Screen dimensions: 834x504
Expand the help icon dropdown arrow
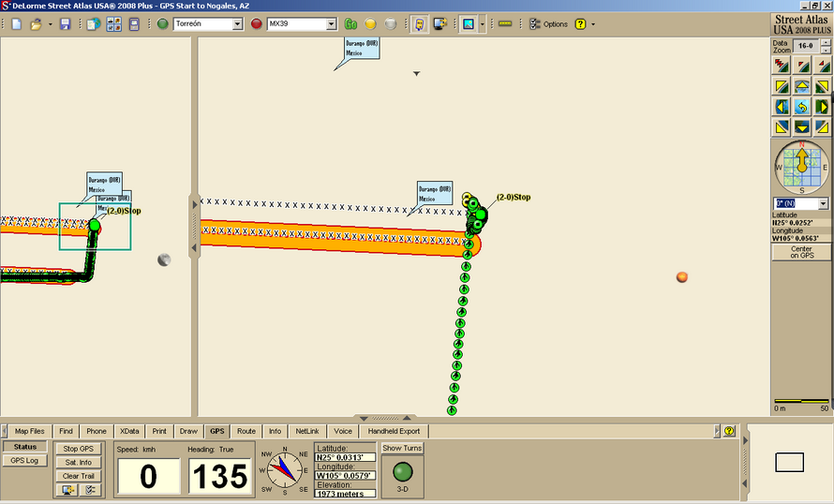[593, 24]
